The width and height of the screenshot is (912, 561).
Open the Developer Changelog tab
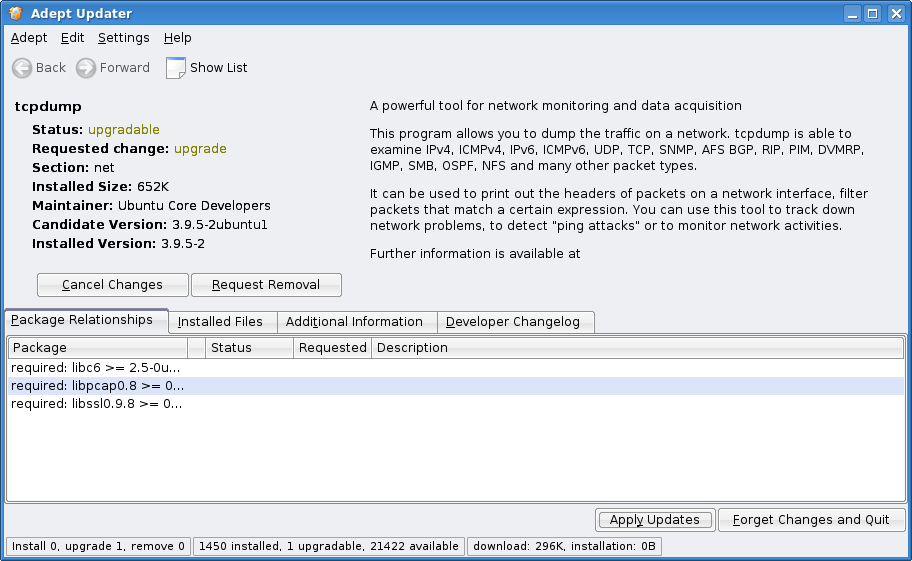click(515, 322)
